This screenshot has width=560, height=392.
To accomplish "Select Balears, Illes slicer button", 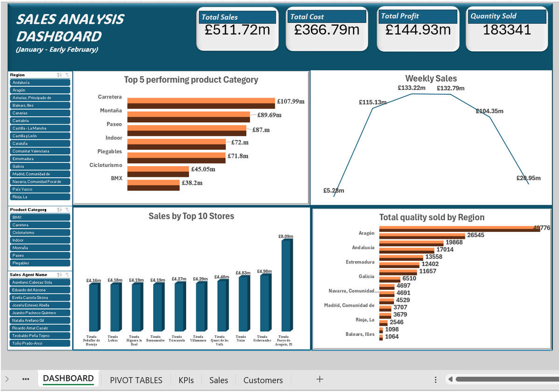I will tap(40, 105).
